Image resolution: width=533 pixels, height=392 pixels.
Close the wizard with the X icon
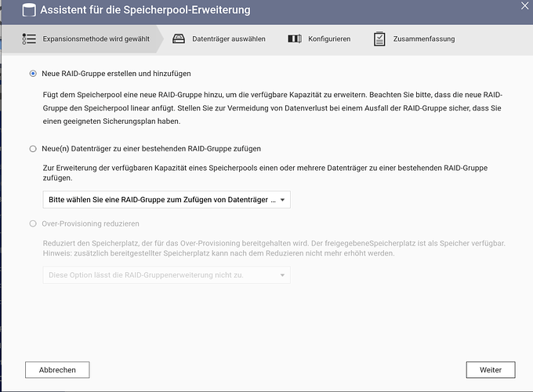524,6
